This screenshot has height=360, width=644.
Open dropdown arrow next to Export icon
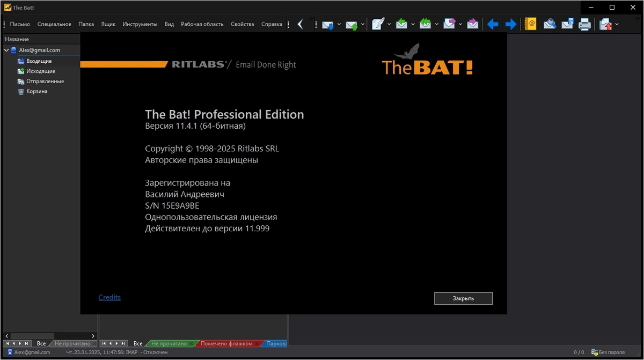[617, 24]
